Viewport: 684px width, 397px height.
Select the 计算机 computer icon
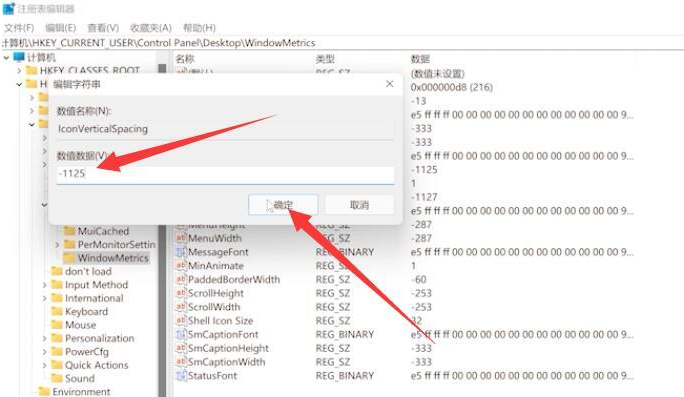point(19,57)
